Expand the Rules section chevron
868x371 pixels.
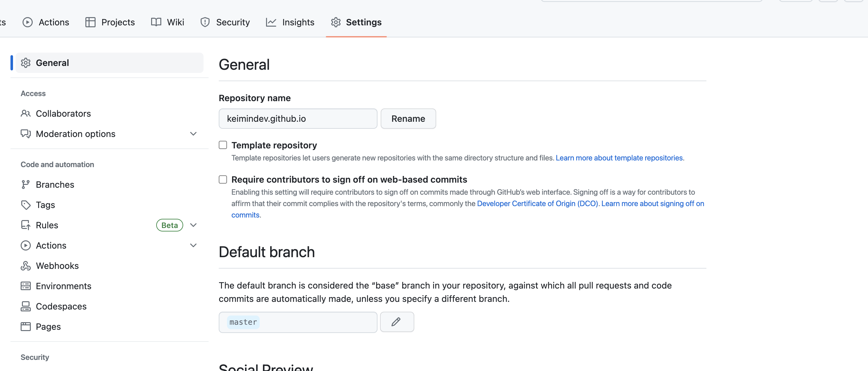(x=193, y=225)
